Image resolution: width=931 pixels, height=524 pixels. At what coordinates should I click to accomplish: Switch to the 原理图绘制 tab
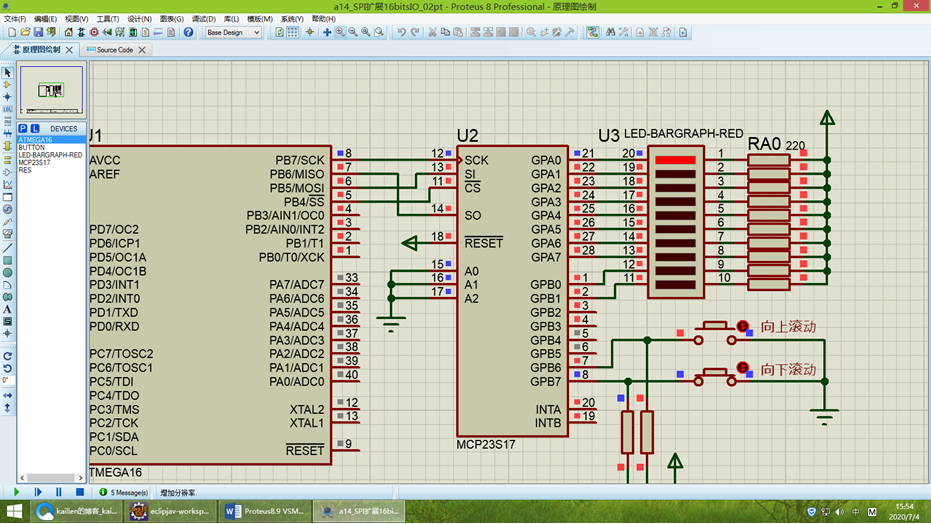click(x=40, y=50)
